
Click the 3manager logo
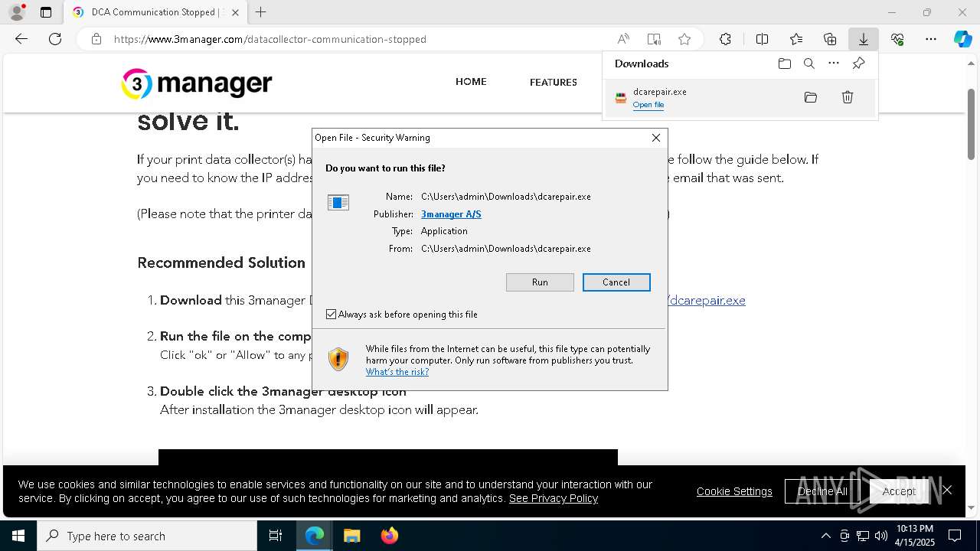[x=197, y=83]
